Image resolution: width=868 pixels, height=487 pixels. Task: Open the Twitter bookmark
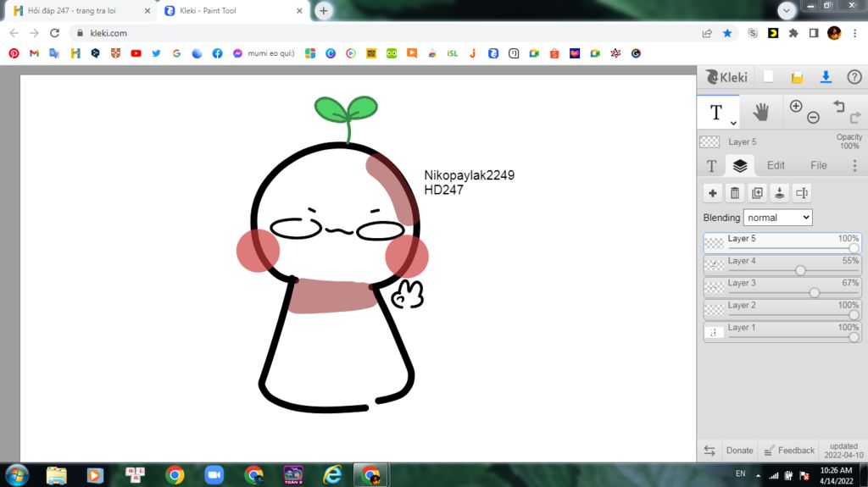click(156, 53)
